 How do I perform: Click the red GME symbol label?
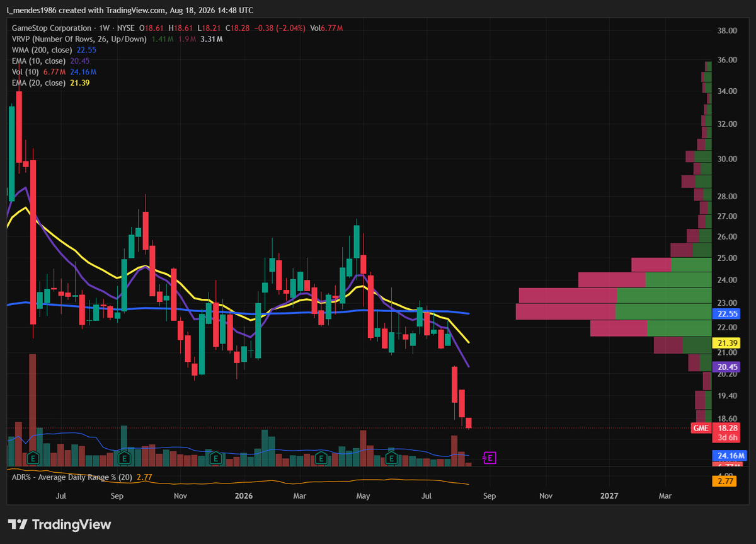(701, 428)
